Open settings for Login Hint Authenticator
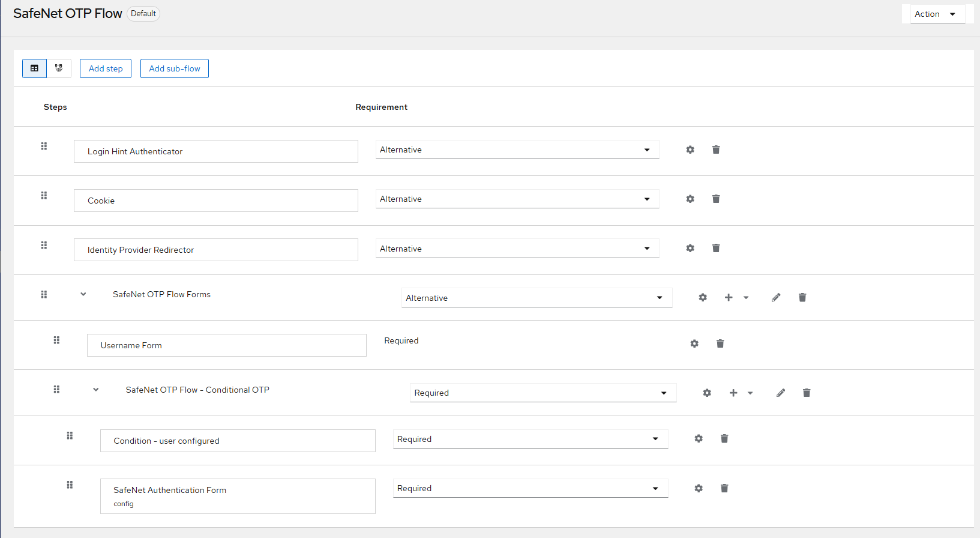This screenshot has height=538, width=980. click(x=690, y=150)
